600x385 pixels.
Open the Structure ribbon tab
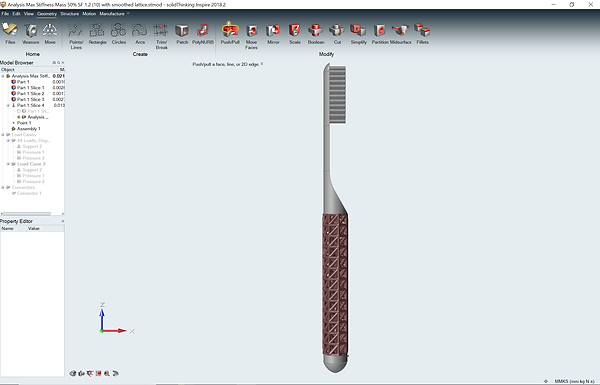click(69, 14)
